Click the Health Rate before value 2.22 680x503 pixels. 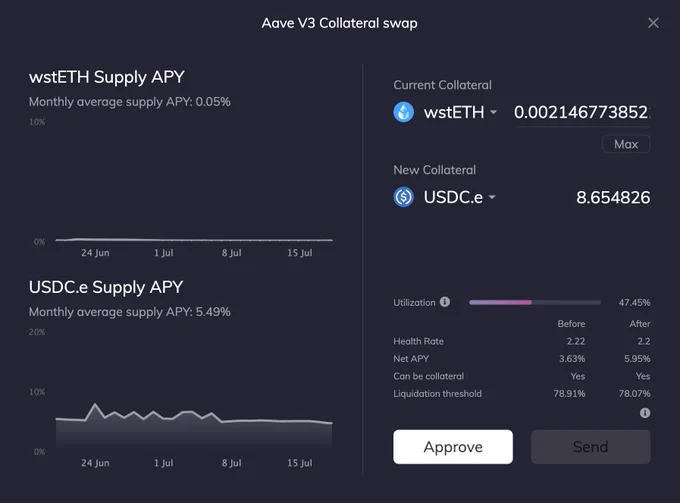click(575, 341)
